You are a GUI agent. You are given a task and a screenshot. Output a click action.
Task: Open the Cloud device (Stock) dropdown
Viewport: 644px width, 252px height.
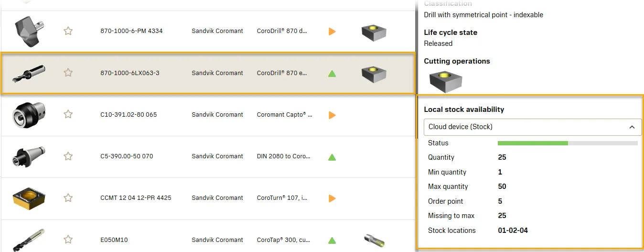click(x=526, y=127)
